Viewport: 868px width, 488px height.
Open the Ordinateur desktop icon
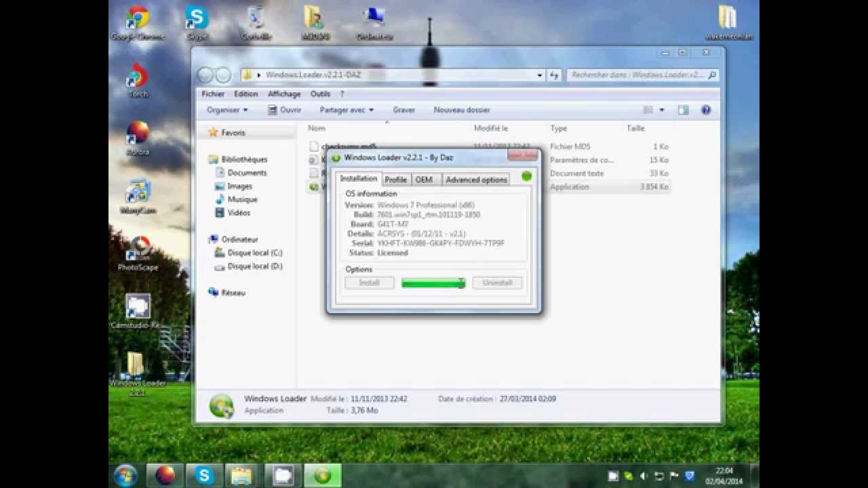(x=374, y=23)
